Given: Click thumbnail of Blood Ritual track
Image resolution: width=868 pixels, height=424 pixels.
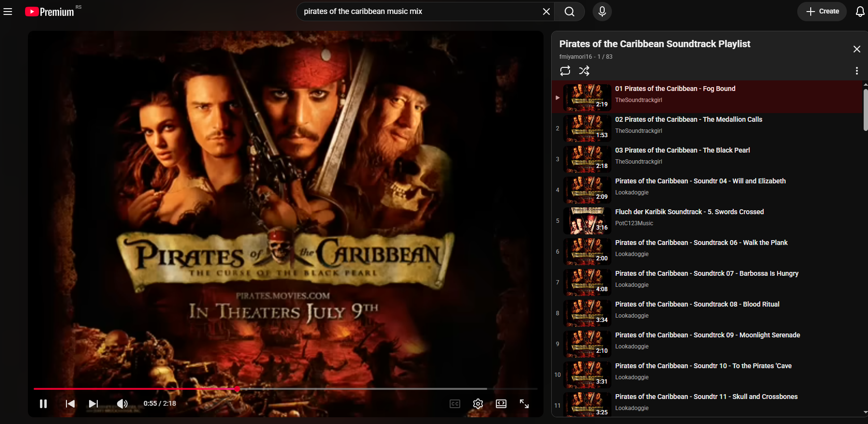Looking at the screenshot, I should click(x=587, y=313).
